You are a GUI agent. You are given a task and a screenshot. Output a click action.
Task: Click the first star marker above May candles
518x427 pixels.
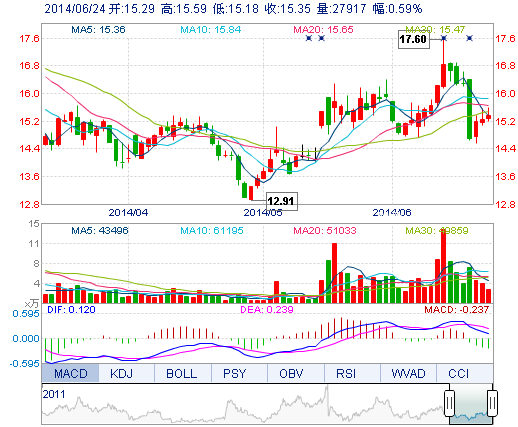tap(309, 38)
